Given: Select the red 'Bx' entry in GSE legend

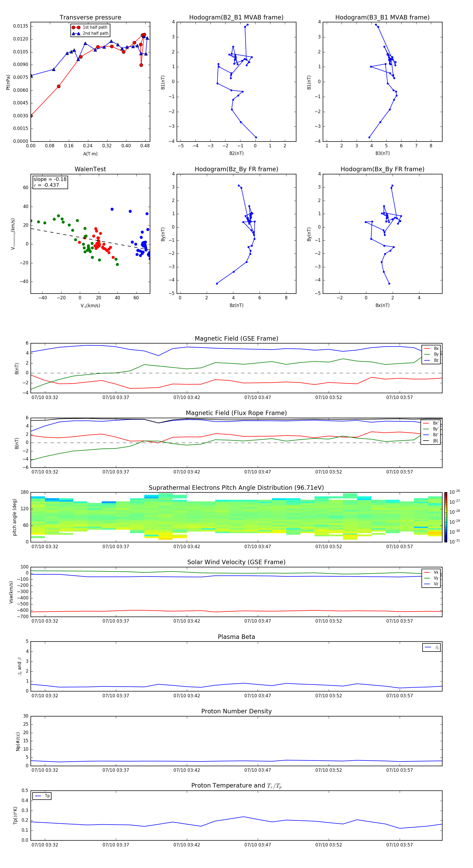Looking at the screenshot, I should click(x=431, y=349).
